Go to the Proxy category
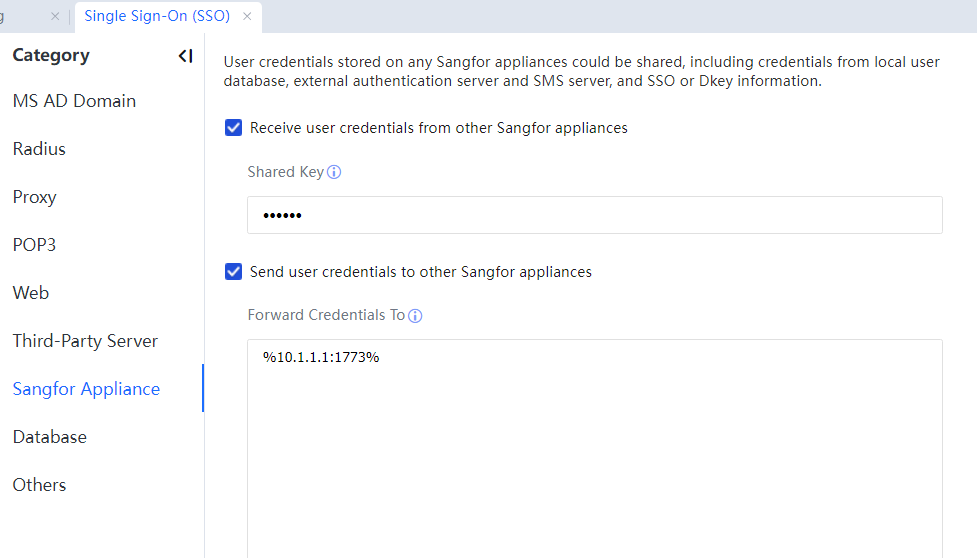Image resolution: width=977 pixels, height=558 pixels. click(x=34, y=197)
